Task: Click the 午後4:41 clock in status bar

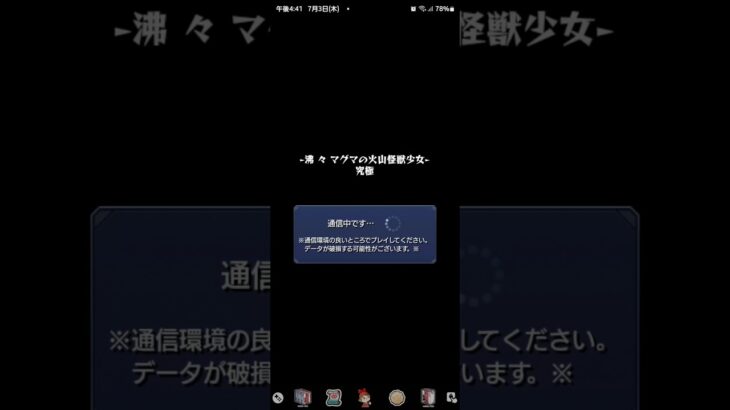Action: tap(289, 9)
